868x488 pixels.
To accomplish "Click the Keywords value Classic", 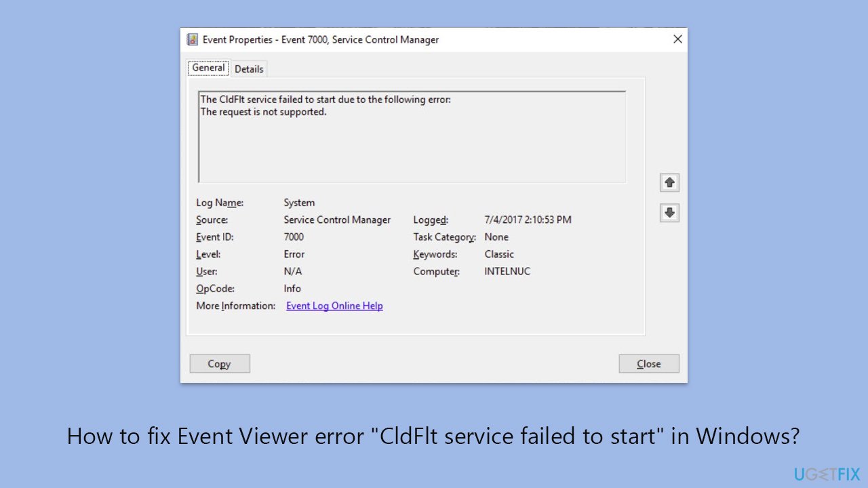I will point(499,253).
